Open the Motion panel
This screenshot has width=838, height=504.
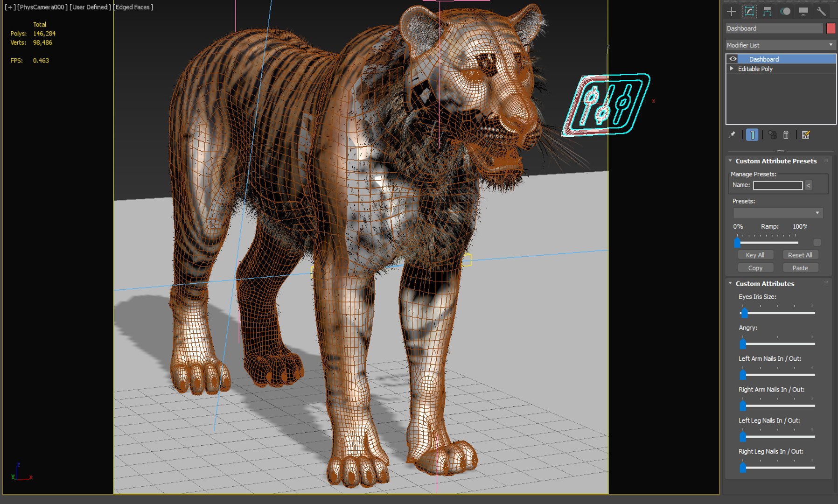click(786, 12)
